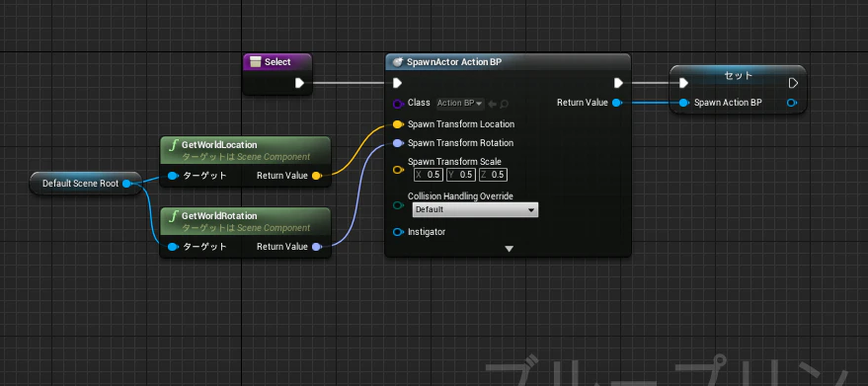Click the Instigator label text
This screenshot has width=868, height=386.
[427, 232]
